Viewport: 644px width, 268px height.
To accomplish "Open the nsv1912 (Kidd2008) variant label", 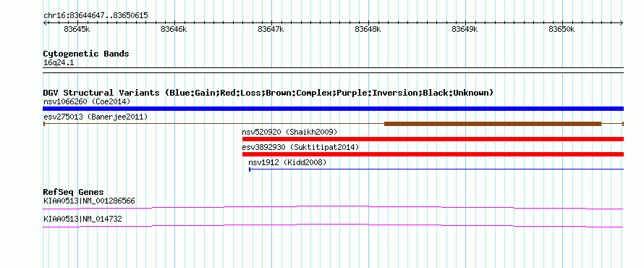I will [287, 163].
